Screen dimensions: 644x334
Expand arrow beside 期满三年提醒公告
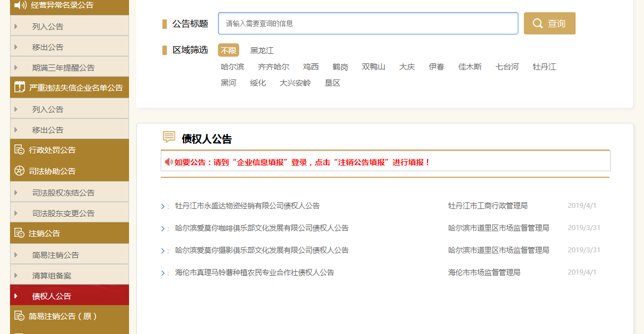(16, 67)
